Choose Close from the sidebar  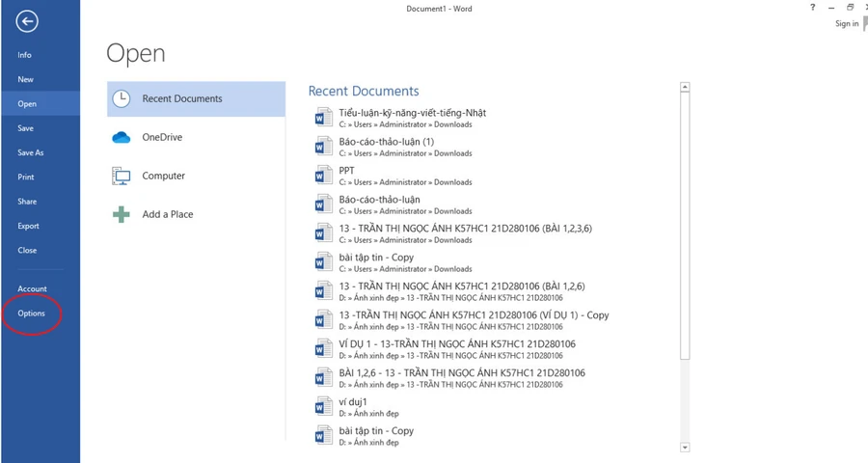coord(41,250)
